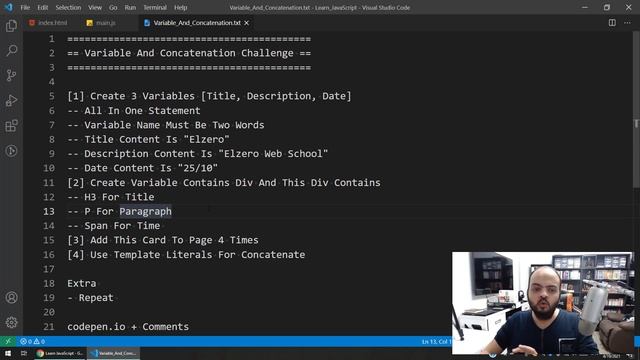Open Source Control view
This screenshot has height=360, width=640.
(11, 76)
